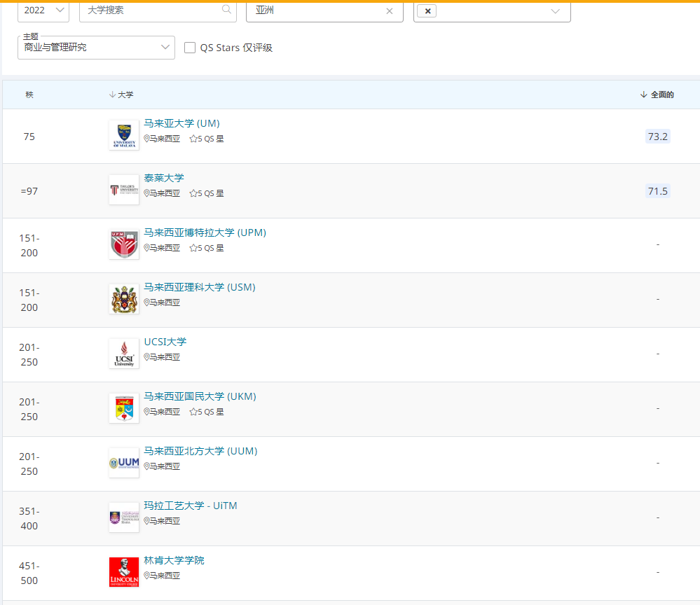Click the UKM shield logo
700x605 pixels.
point(124,408)
